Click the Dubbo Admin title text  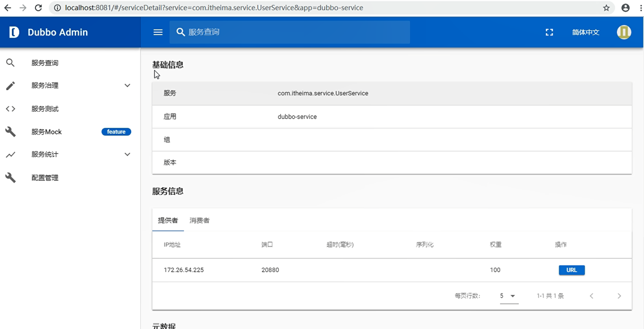point(58,32)
